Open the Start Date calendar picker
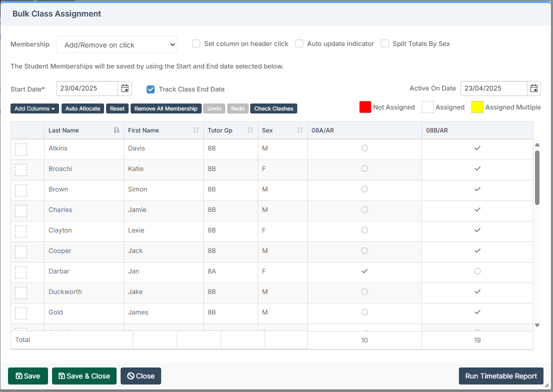The image size is (553, 392). 125,88
